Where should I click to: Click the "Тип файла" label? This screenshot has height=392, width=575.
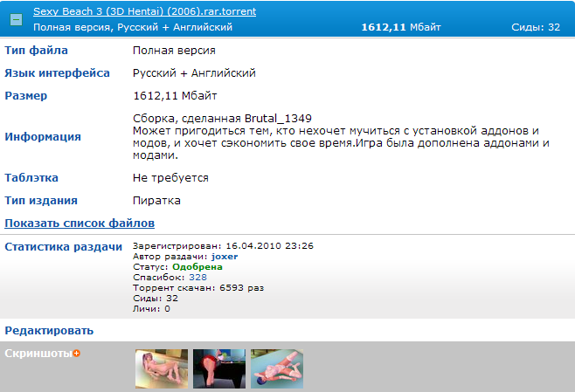(x=37, y=50)
